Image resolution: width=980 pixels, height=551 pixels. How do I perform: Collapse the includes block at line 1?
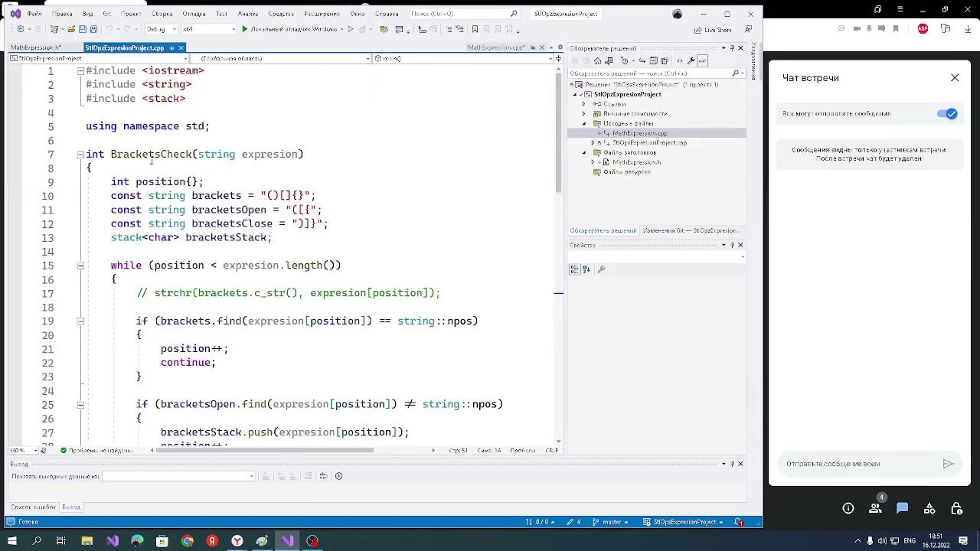point(80,70)
